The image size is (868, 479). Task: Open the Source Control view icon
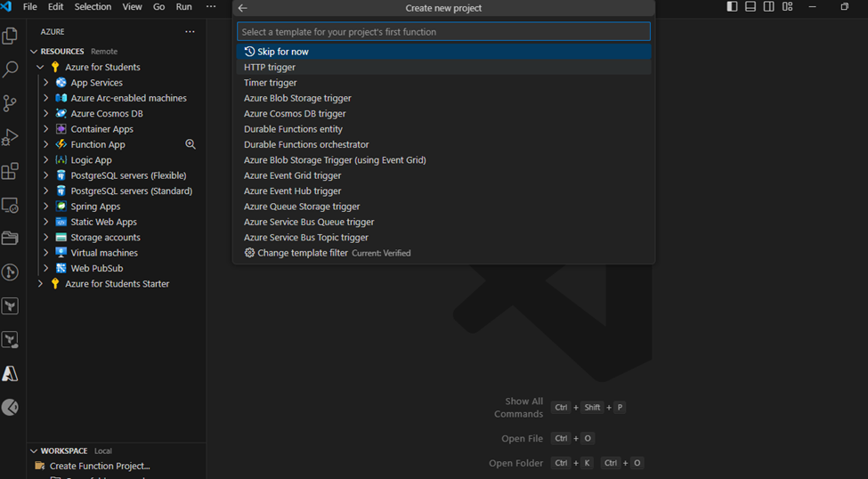click(x=10, y=103)
